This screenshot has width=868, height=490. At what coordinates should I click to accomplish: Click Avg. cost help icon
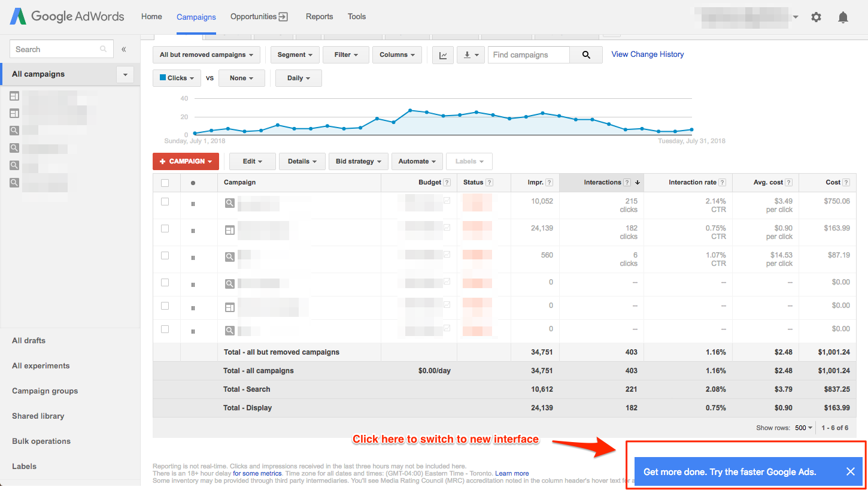pos(789,183)
